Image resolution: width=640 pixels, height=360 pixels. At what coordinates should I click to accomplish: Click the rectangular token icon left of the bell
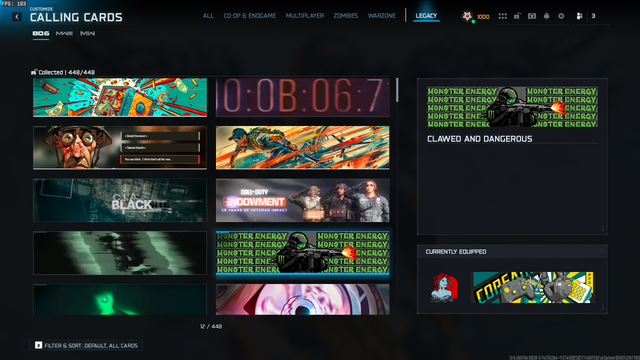532,16
